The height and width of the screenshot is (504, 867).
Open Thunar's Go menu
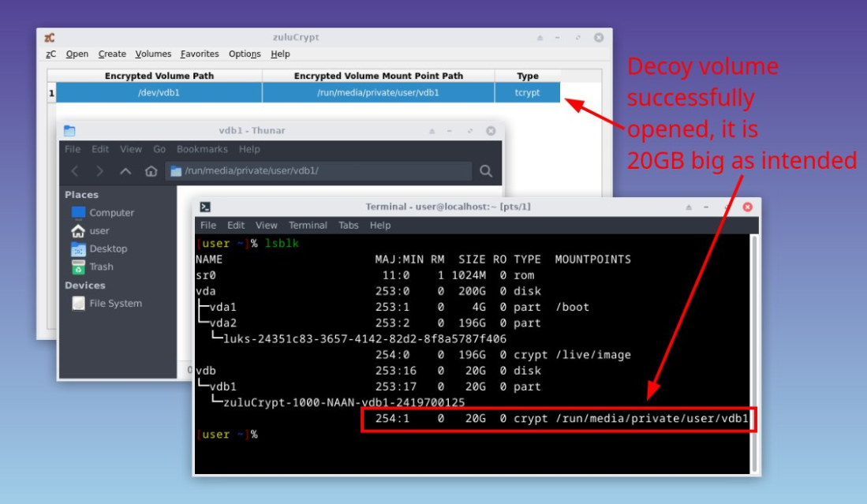159,149
